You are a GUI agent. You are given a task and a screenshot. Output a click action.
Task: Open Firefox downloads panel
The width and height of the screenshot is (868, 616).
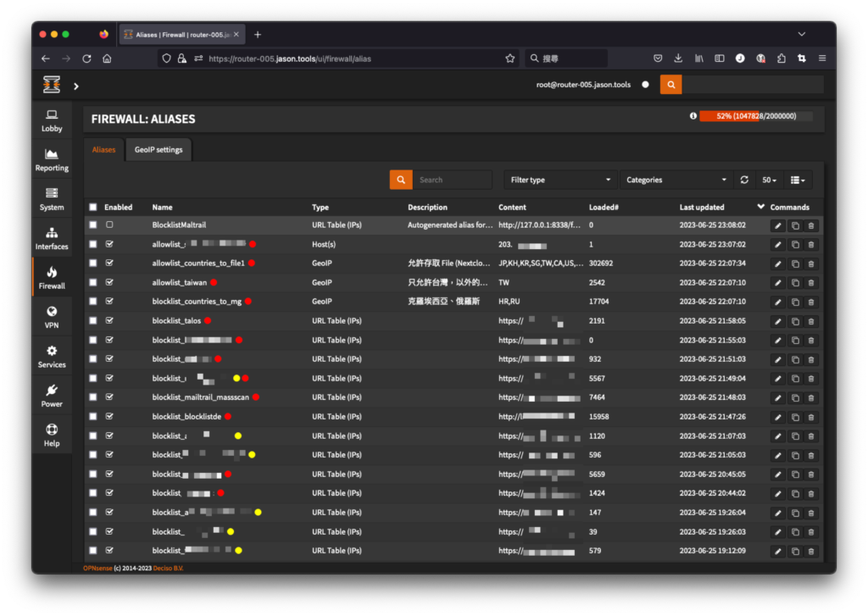[678, 58]
